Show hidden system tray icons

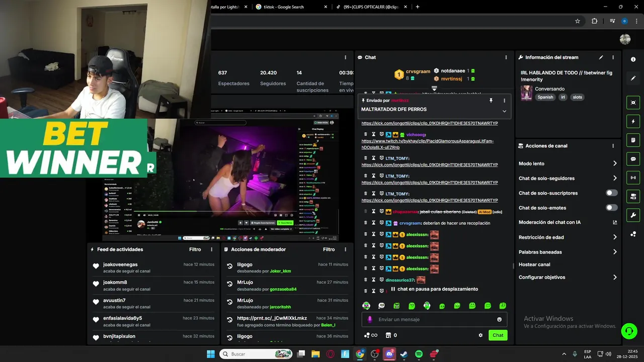click(x=563, y=354)
